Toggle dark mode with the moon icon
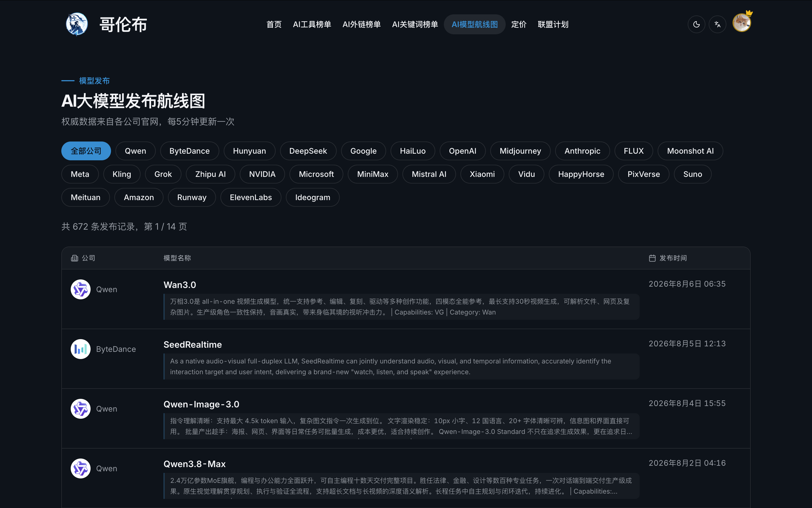The width and height of the screenshot is (812, 508). (696, 24)
